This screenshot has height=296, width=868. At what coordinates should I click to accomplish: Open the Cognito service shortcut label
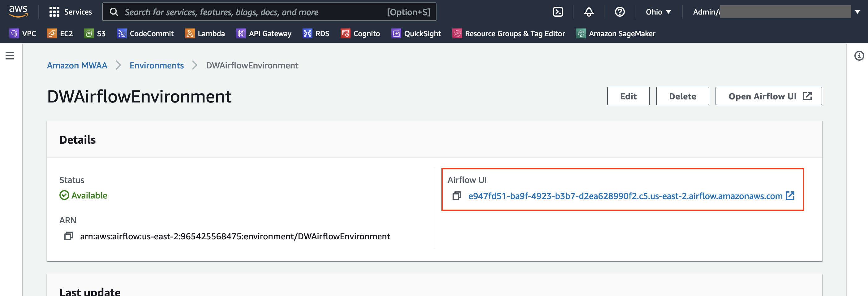pyautogui.click(x=367, y=33)
